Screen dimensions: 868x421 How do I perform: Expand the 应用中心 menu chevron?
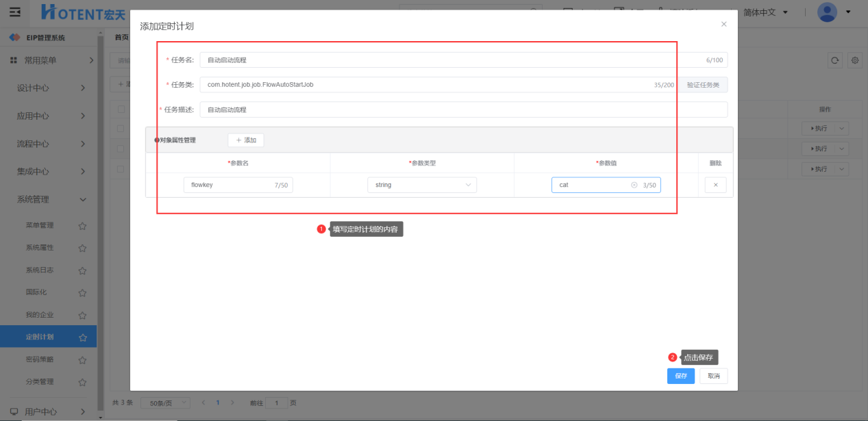click(x=82, y=116)
